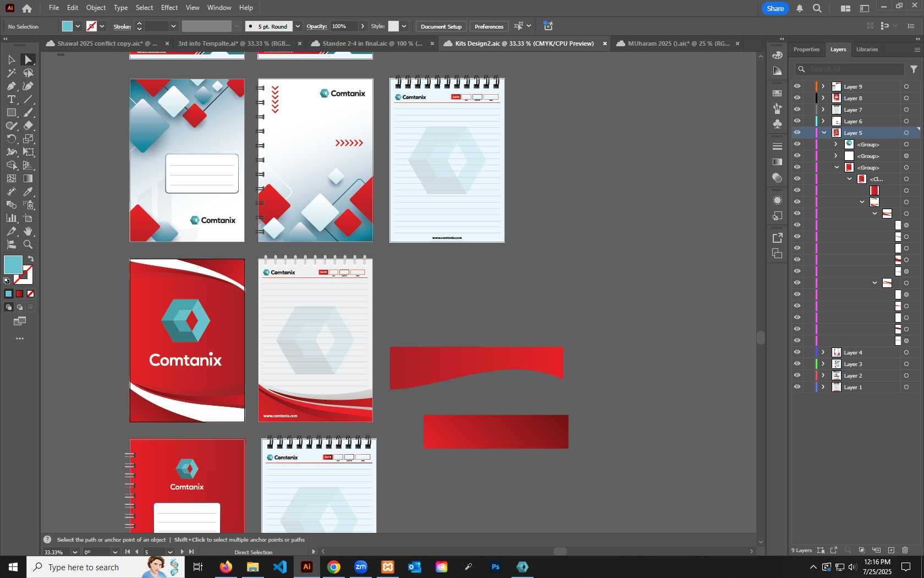Expand Layer 1 disclosure arrow
The width and height of the screenshot is (924, 578).
point(823,387)
